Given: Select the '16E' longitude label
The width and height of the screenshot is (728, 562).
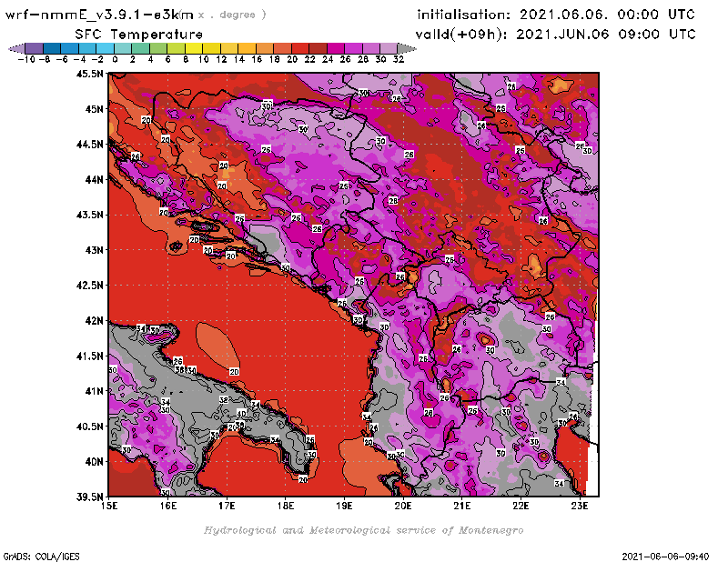Looking at the screenshot, I should 168,506.
